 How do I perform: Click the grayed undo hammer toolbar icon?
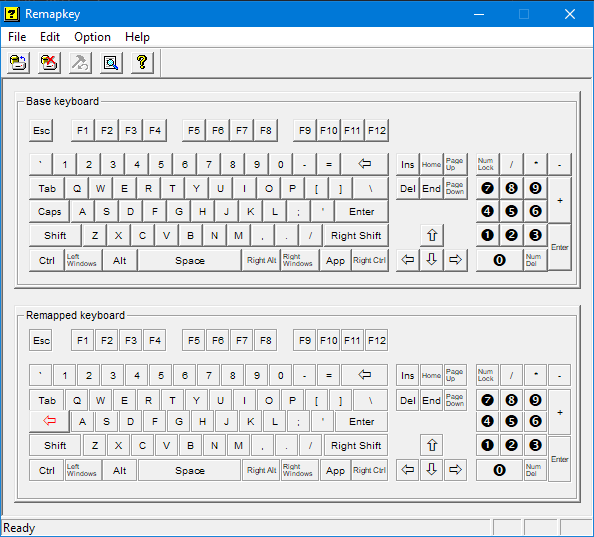click(80, 62)
